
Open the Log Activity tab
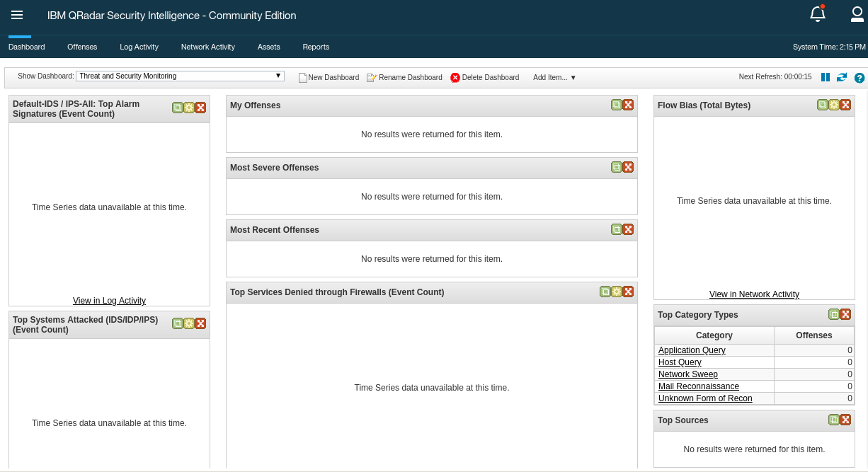pyautogui.click(x=139, y=47)
